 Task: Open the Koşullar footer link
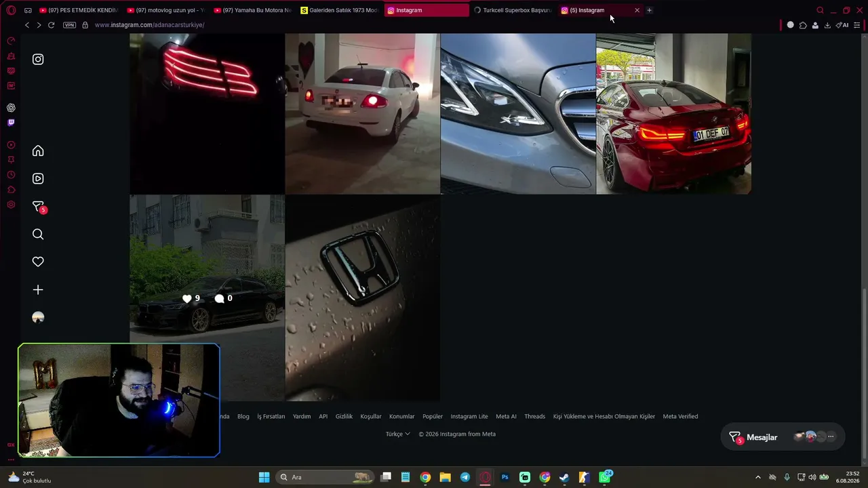pyautogui.click(x=371, y=416)
